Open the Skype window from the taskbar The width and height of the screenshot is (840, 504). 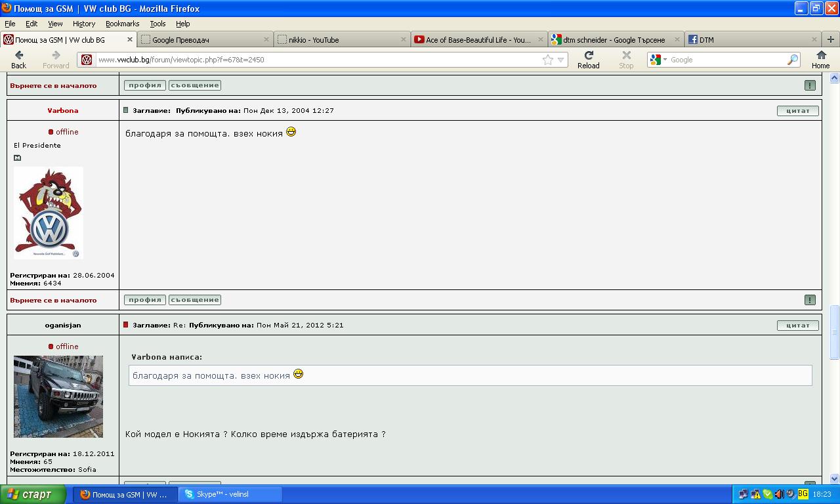coord(230,494)
